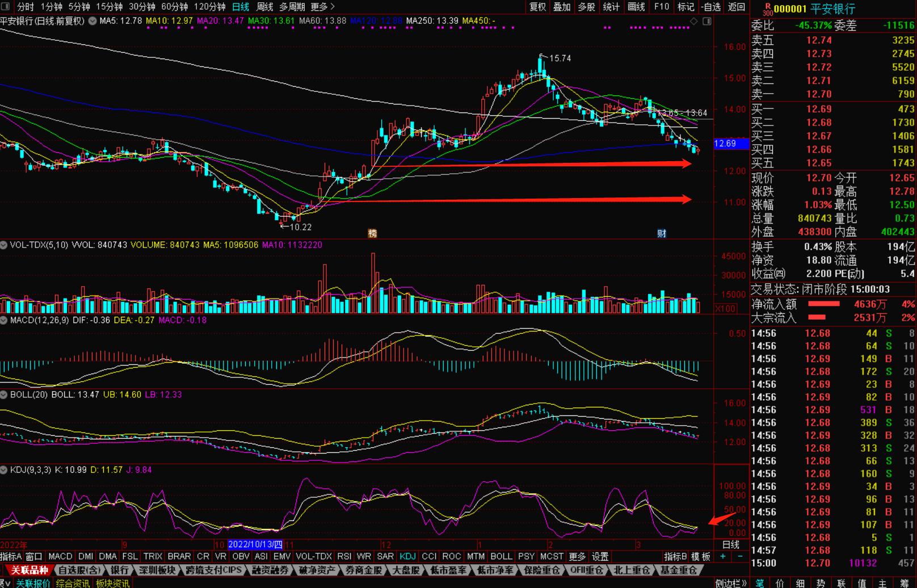Expand the 侧边栏 sidebar
917x588 pixels.
(x=731, y=583)
